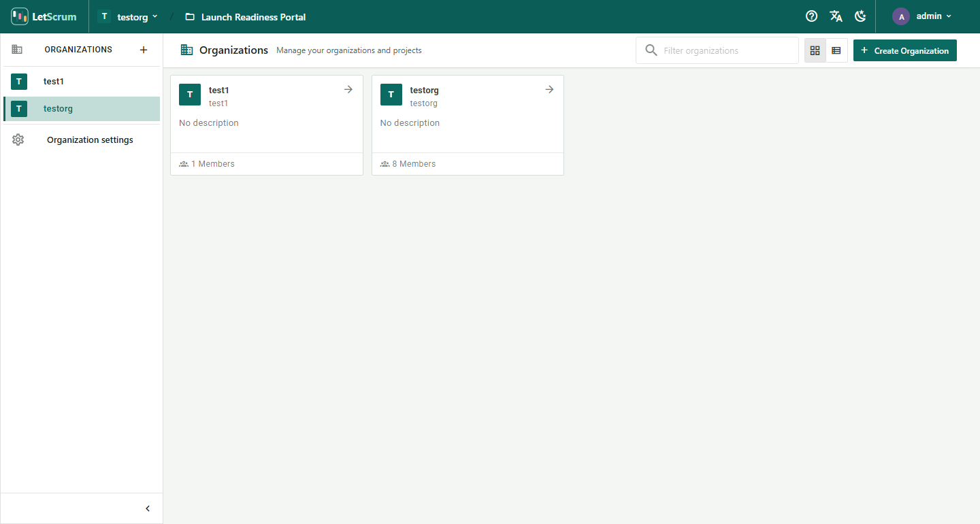
Task: Switch to list view
Action: (x=836, y=50)
